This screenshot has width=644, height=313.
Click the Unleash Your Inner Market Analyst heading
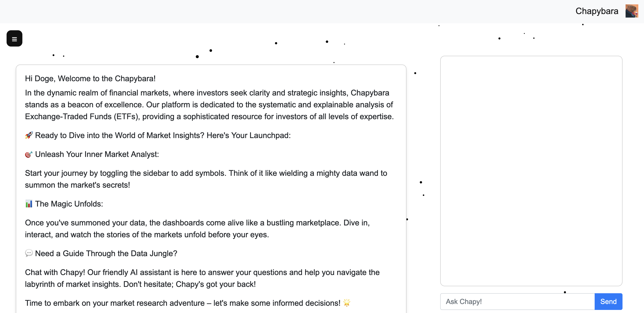(x=97, y=154)
